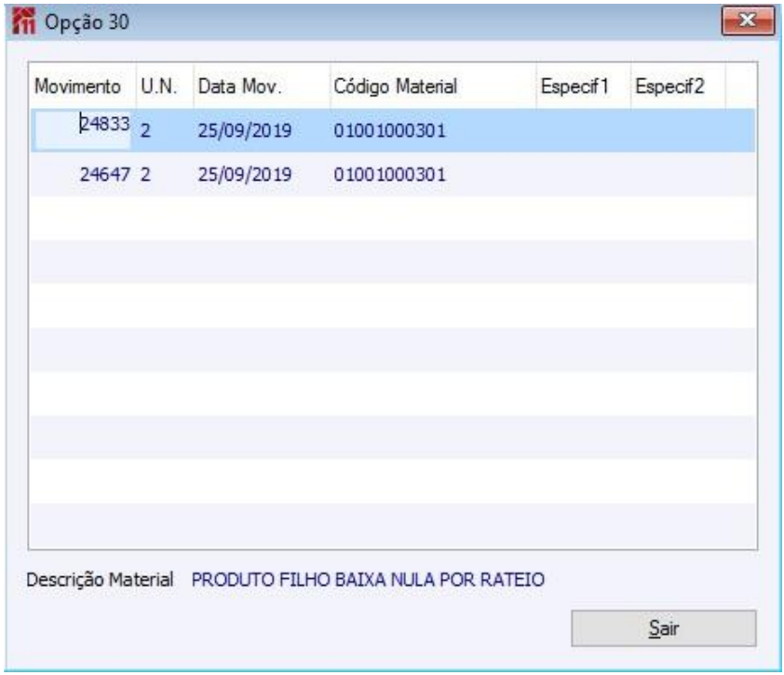Click the Movimento cell 24833

click(x=83, y=130)
